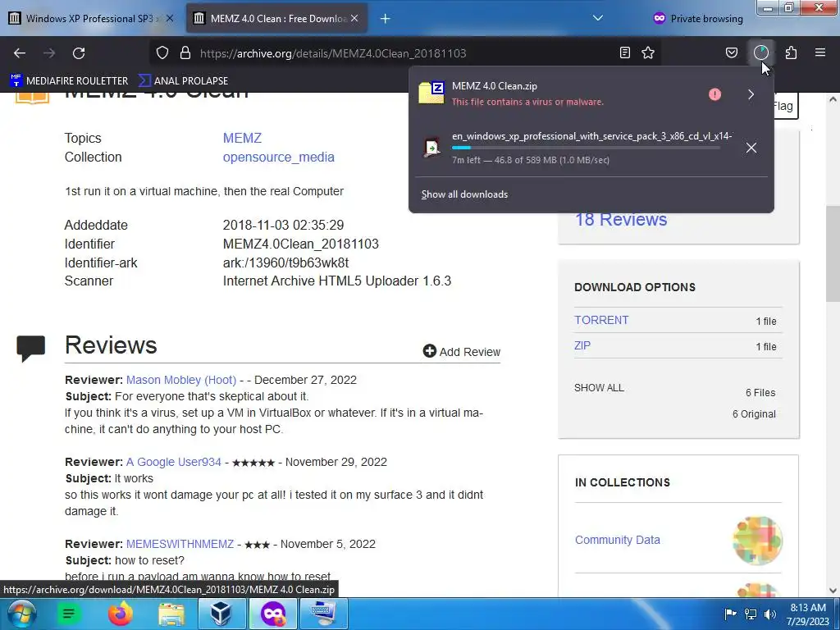Open on-screen keyboard taskbar app
This screenshot has height=630, width=840.
coord(323,614)
